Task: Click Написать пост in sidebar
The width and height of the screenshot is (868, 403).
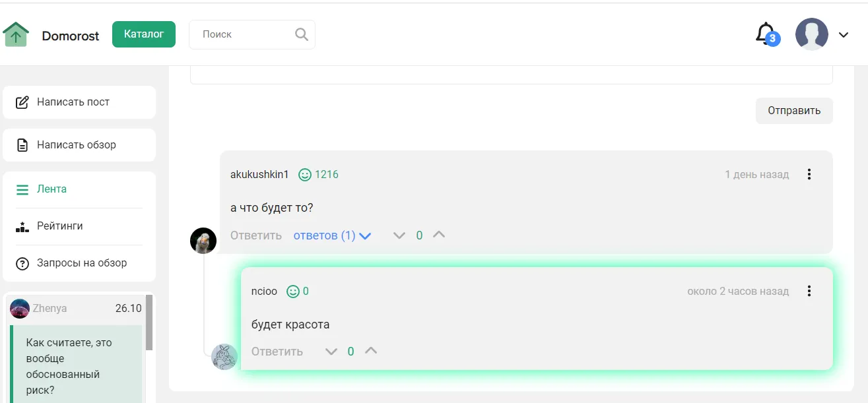Action: coord(73,102)
